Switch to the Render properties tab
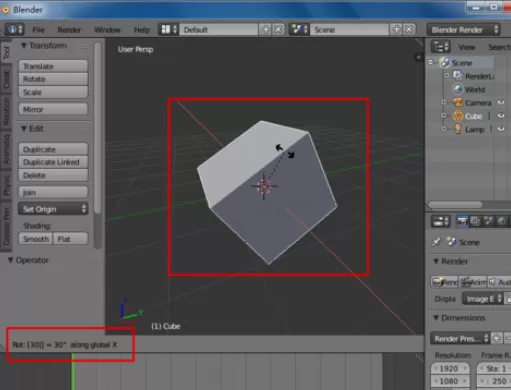The image size is (511, 390). pyautogui.click(x=462, y=221)
